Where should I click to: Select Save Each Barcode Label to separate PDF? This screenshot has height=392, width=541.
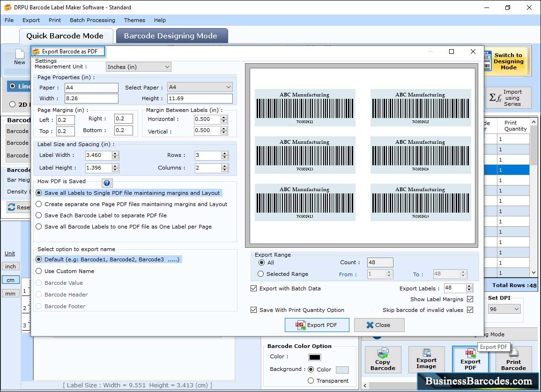pos(38,215)
